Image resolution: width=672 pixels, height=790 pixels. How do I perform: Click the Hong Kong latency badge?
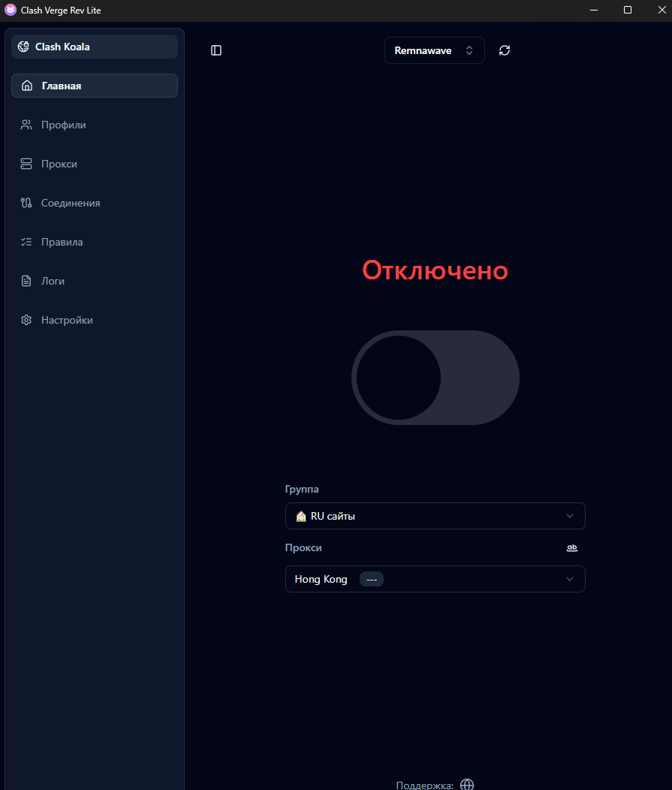click(371, 580)
